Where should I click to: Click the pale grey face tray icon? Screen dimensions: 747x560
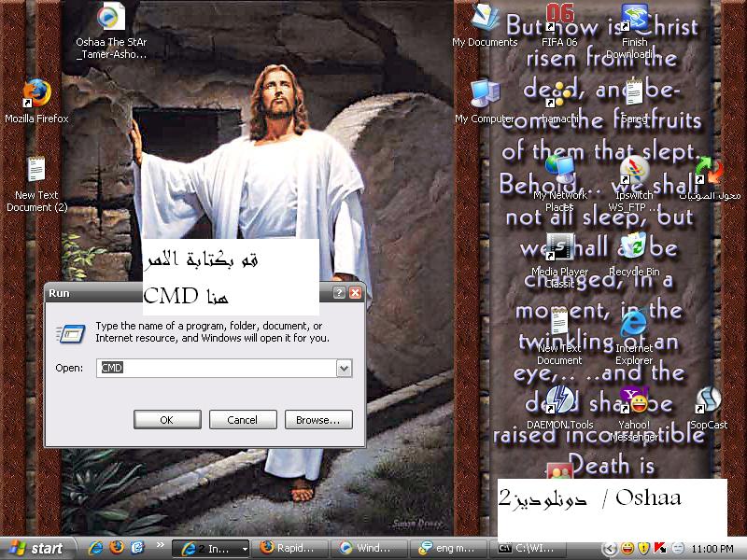click(x=678, y=549)
